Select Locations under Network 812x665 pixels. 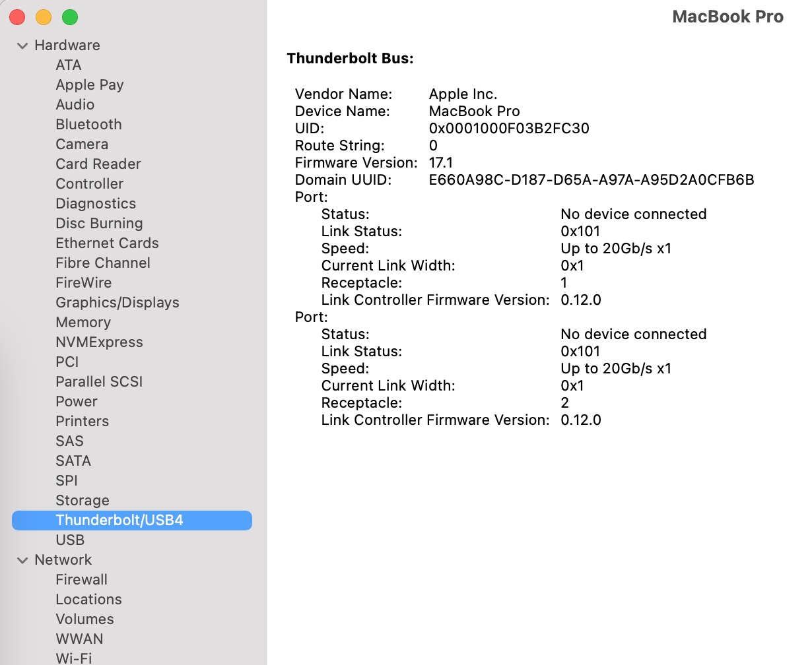coord(89,600)
